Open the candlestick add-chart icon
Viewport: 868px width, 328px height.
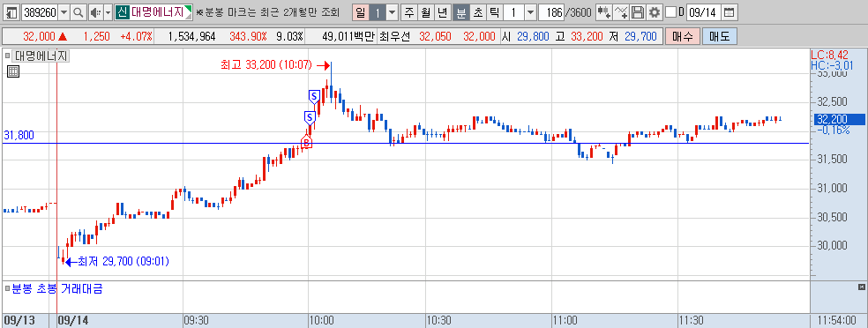coord(604,12)
